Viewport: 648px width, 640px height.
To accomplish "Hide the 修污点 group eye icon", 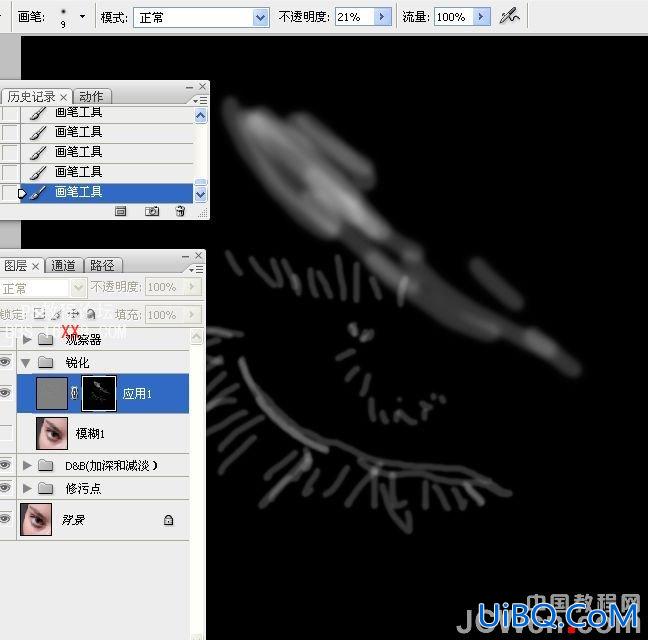I will click(5, 488).
